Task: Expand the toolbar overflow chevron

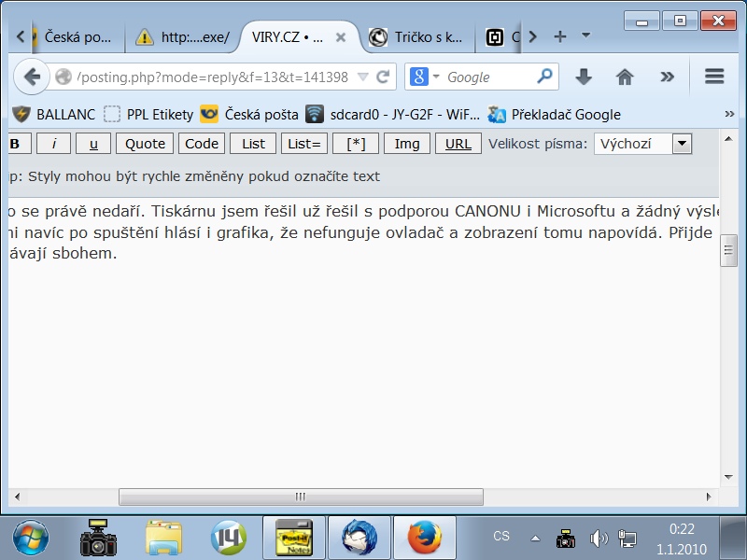Action: (667, 77)
